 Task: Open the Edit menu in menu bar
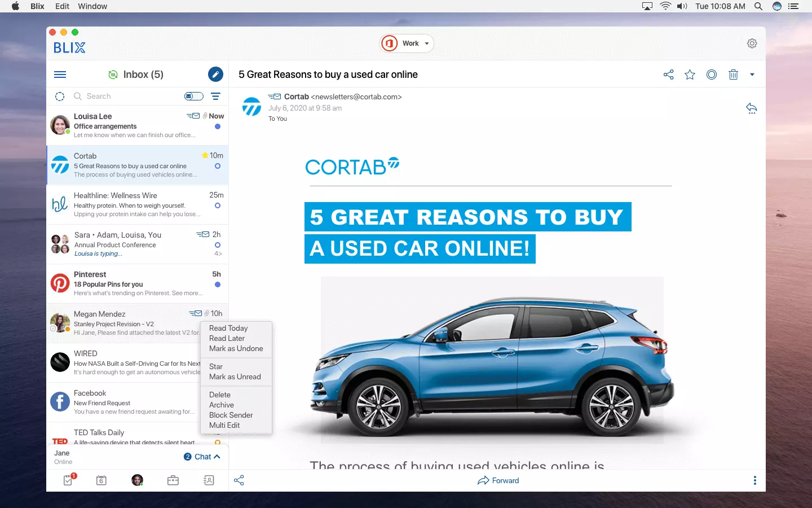62,6
